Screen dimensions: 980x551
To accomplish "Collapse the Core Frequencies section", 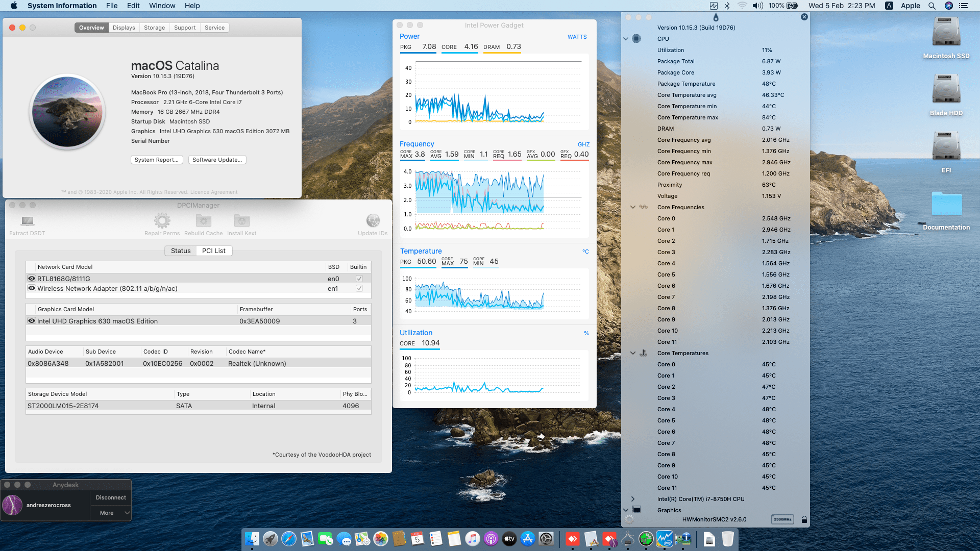I will [633, 207].
